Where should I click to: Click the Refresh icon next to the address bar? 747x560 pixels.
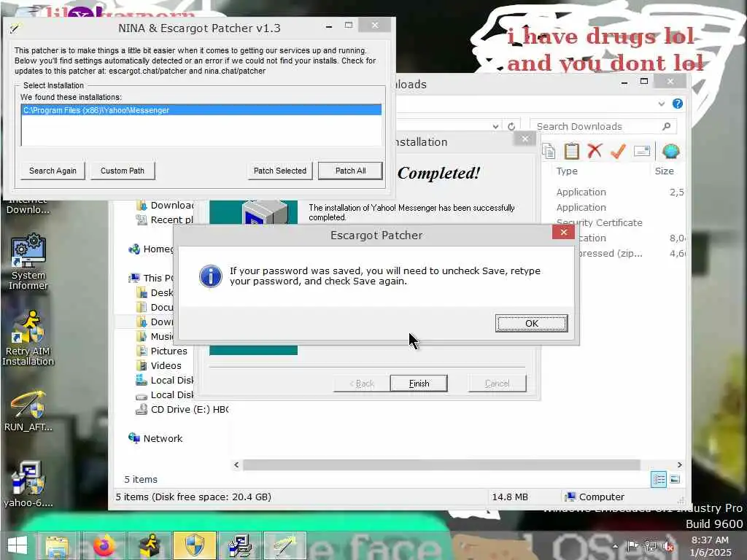511,126
